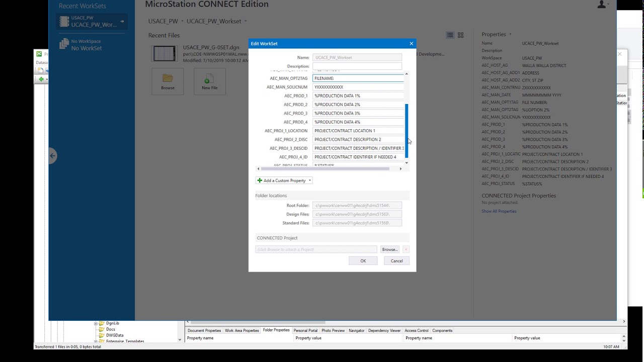Click the green back arrow in ProjectWise toolbar
This screenshot has height=362, width=644.
pyautogui.click(x=41, y=79)
